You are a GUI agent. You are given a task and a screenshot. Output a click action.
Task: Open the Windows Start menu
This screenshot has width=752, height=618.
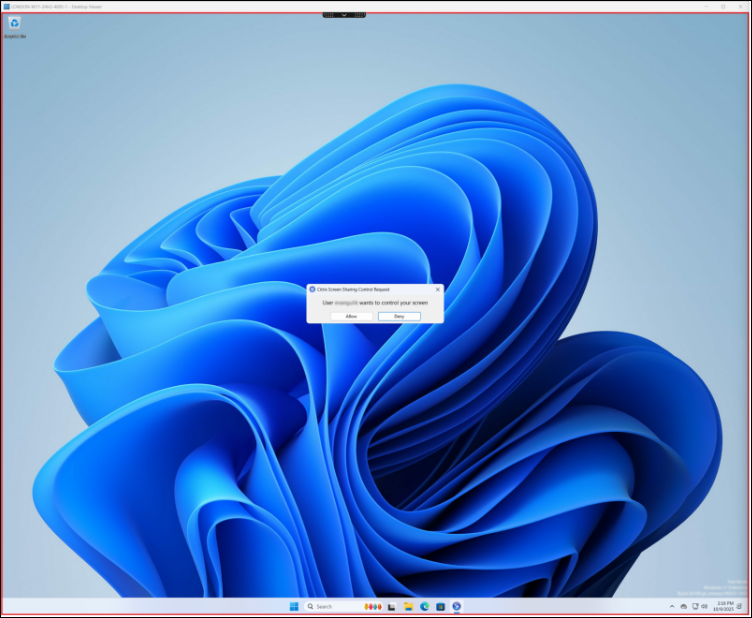coord(294,606)
